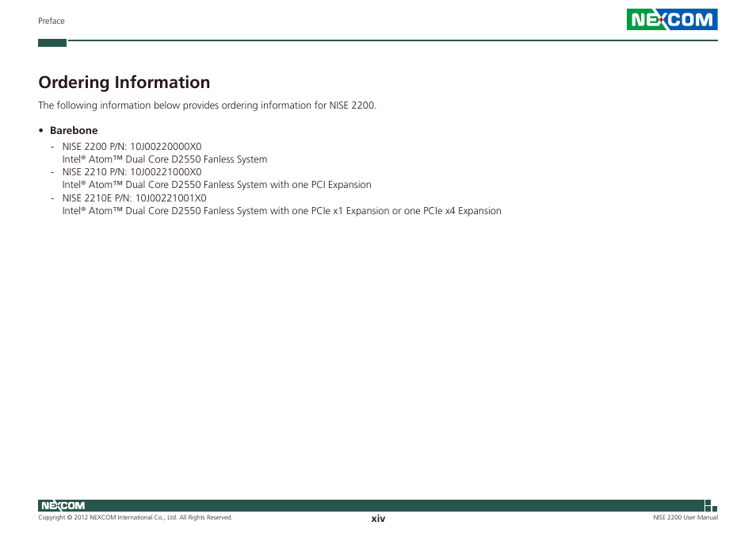Select the 'Barebone' bullet heading
This screenshot has height=533, width=756.
click(74, 130)
